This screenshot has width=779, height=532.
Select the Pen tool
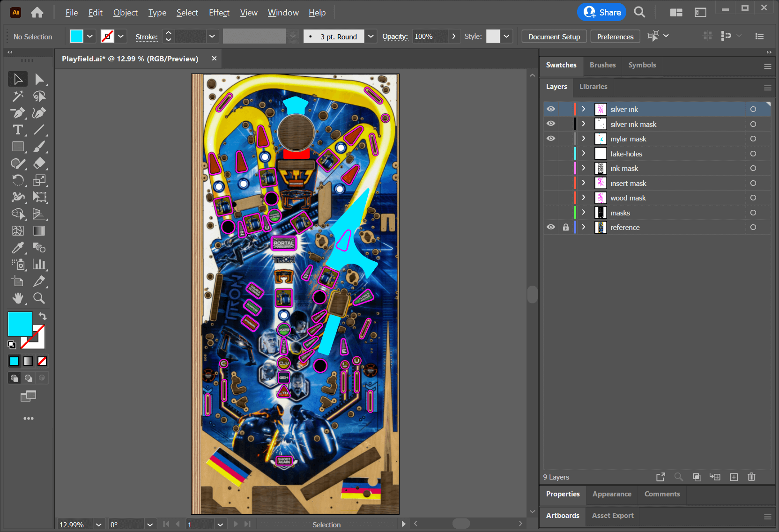18,113
